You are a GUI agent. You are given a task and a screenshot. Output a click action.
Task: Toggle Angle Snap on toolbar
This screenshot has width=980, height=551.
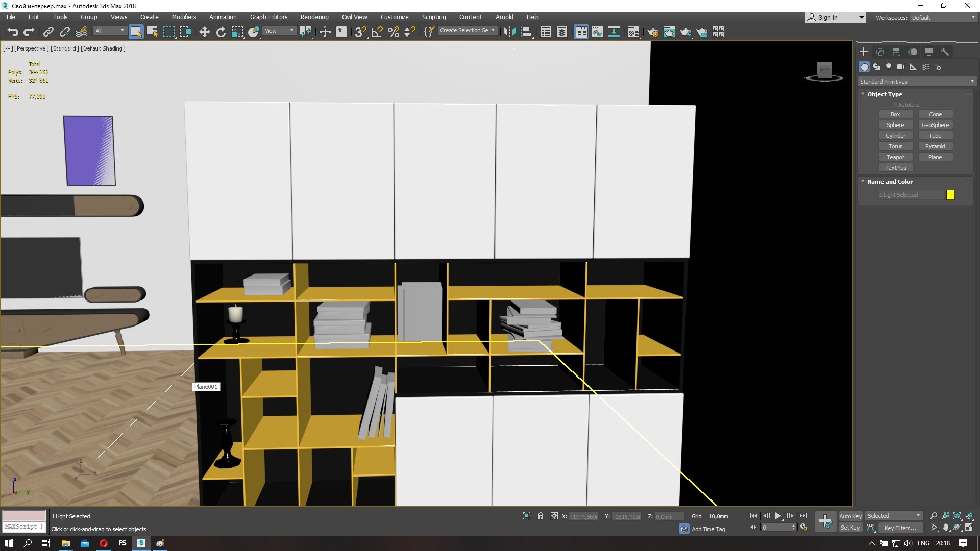(377, 32)
